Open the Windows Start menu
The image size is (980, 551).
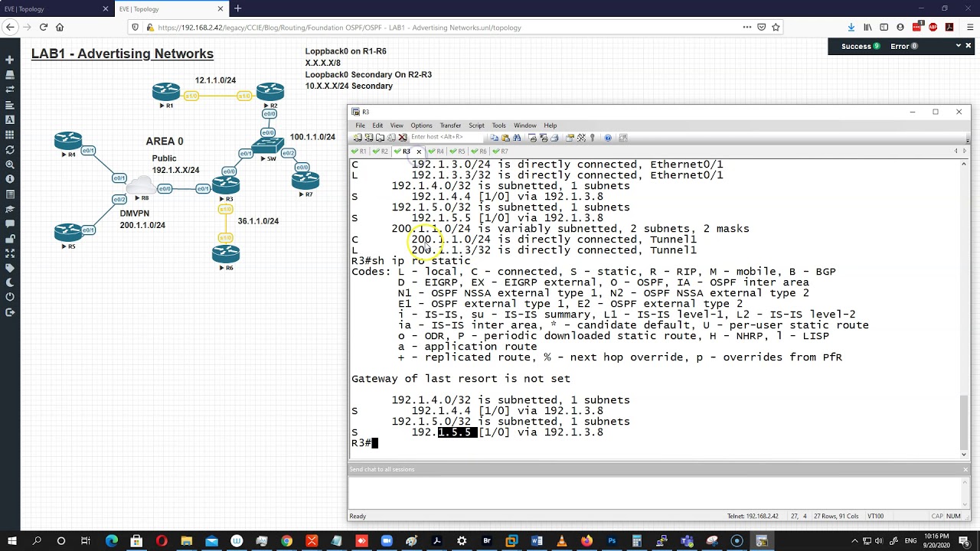11,541
